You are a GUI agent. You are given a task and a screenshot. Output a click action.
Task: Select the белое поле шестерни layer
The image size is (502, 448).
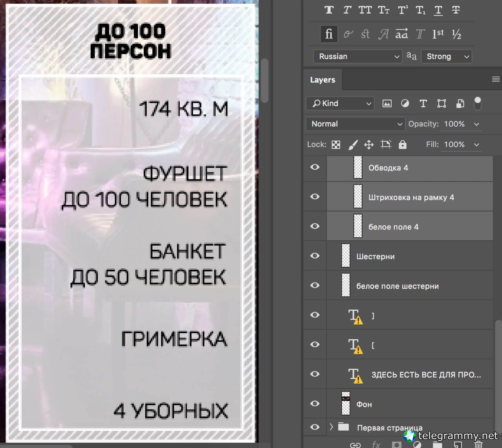coord(397,286)
